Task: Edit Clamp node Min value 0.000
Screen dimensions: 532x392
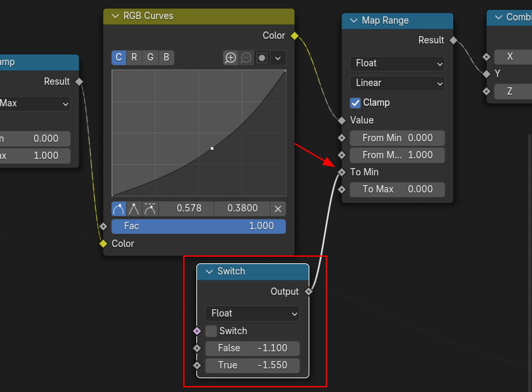Action: click(35, 139)
